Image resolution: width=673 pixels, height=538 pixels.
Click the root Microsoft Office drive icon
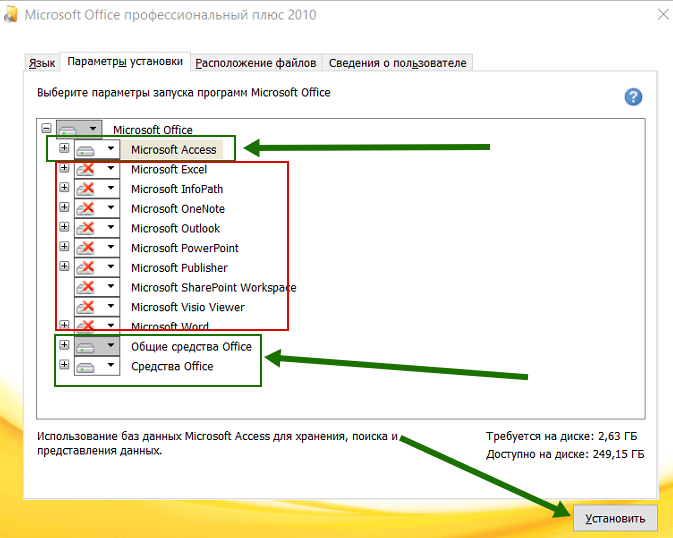[68, 130]
